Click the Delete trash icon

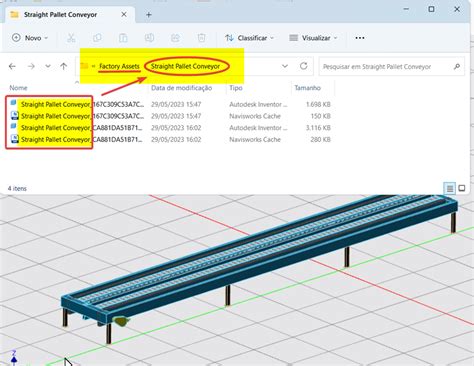click(x=201, y=38)
